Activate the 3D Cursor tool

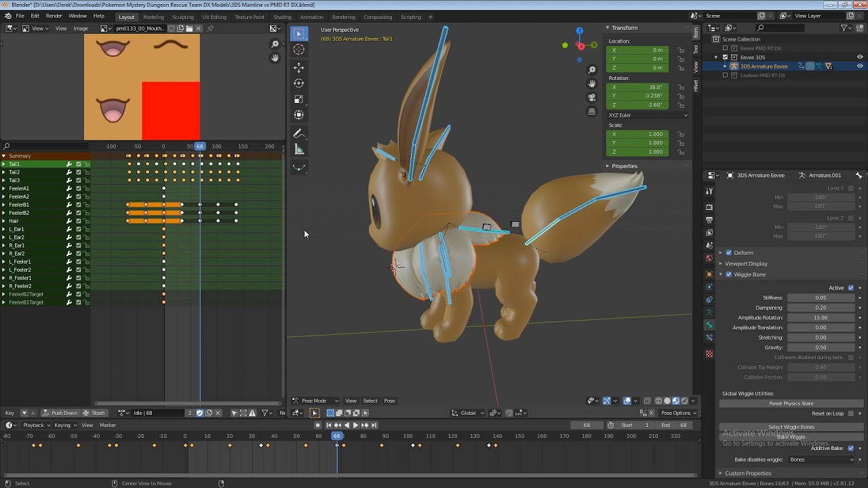[299, 49]
